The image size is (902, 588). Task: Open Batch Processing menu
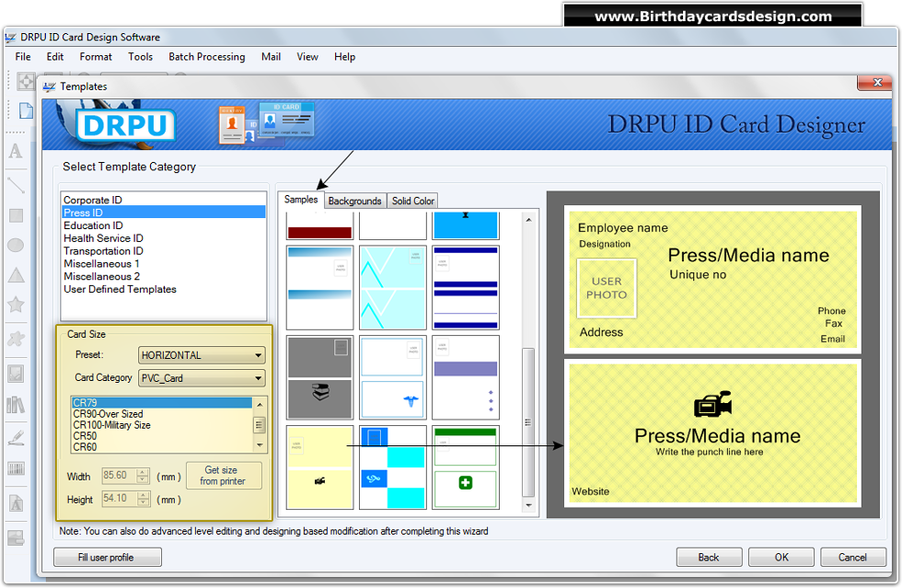[206, 56]
